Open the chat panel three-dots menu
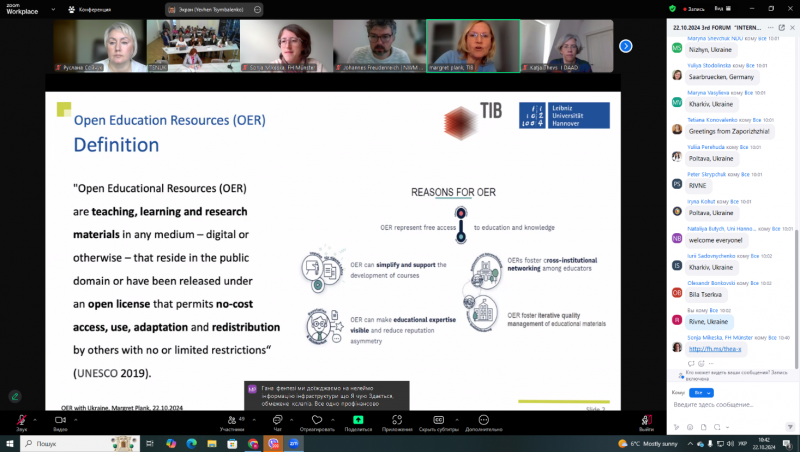The image size is (800, 452). click(x=770, y=28)
